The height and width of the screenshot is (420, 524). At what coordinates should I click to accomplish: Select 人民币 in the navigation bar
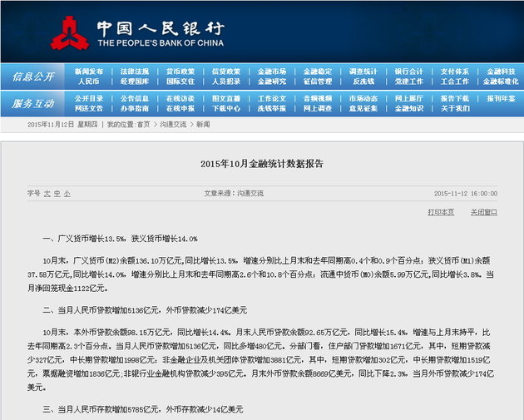coord(89,82)
